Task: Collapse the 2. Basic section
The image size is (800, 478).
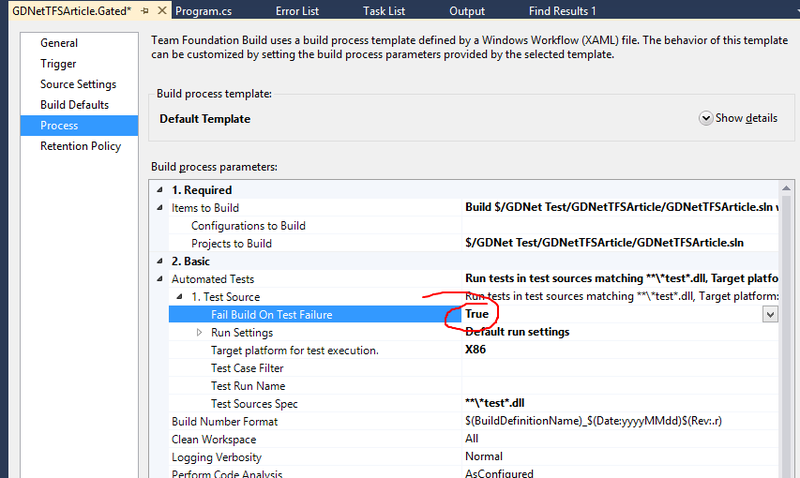Action: click(160, 261)
